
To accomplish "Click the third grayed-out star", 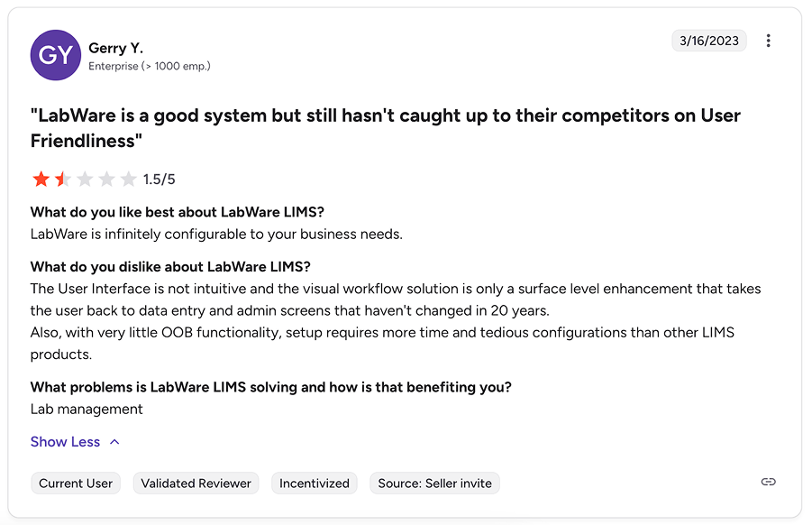I will tap(85, 179).
